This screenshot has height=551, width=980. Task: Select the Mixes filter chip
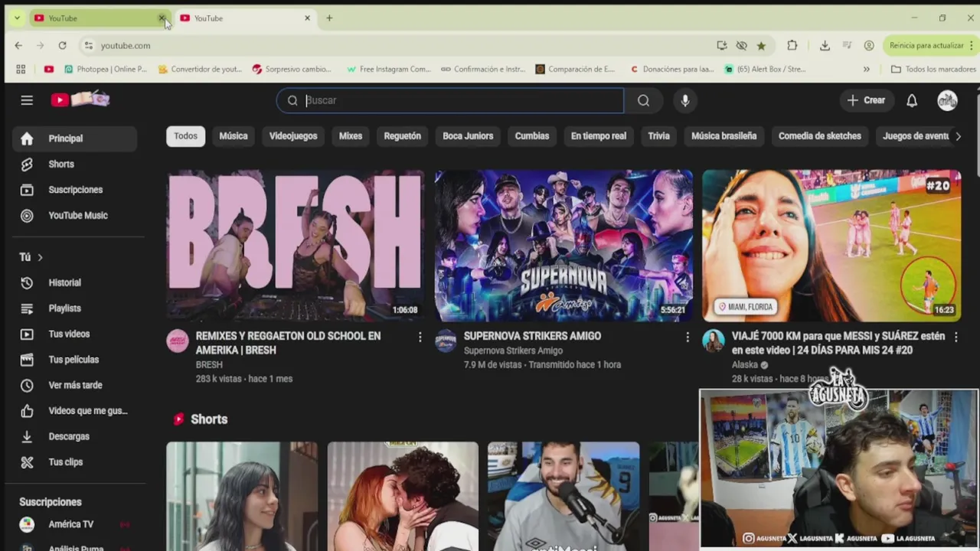pyautogui.click(x=351, y=136)
